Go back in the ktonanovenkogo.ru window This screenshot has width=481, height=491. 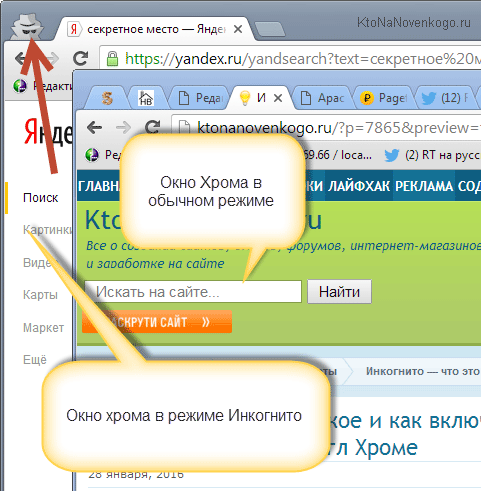94,127
